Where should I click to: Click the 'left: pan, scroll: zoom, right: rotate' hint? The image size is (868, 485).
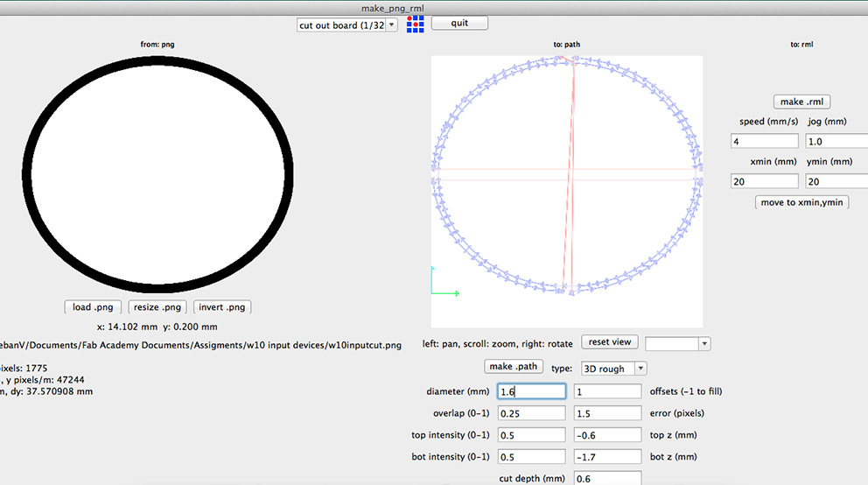click(497, 344)
